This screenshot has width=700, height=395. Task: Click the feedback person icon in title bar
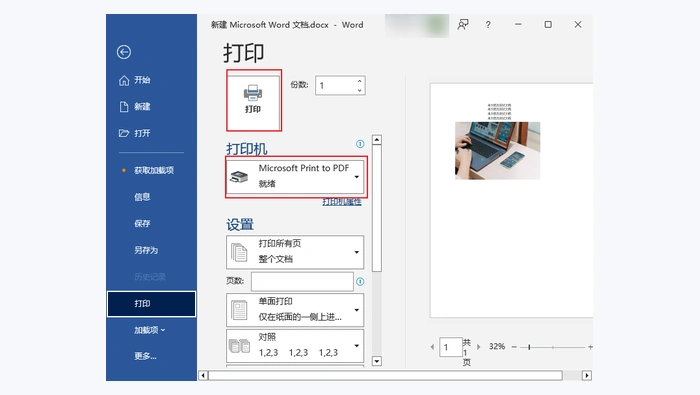463,25
